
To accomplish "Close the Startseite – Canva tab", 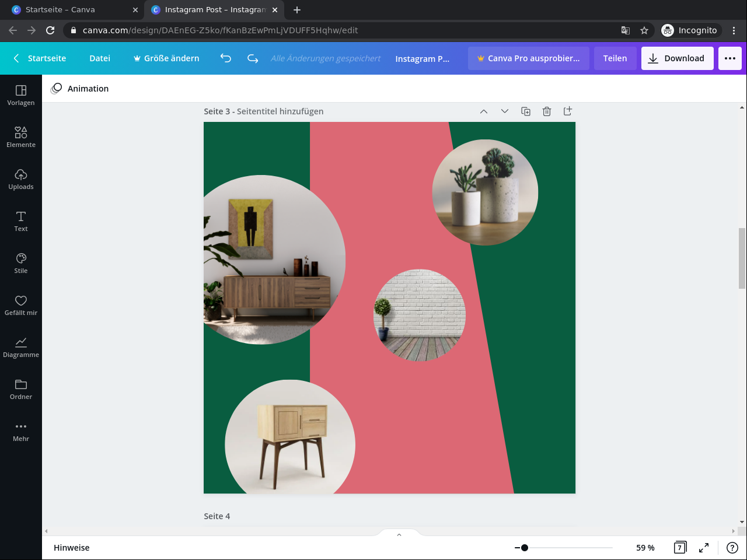I will tap(135, 10).
